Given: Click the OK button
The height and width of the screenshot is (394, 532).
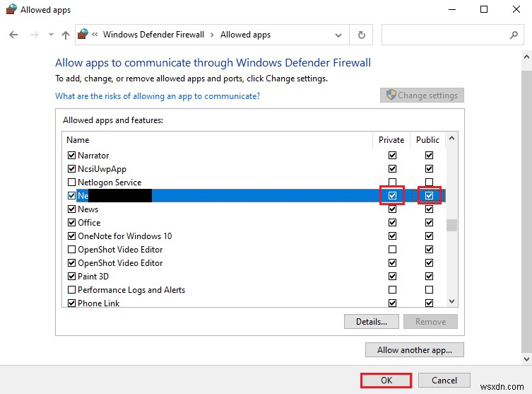Looking at the screenshot, I should tap(386, 380).
